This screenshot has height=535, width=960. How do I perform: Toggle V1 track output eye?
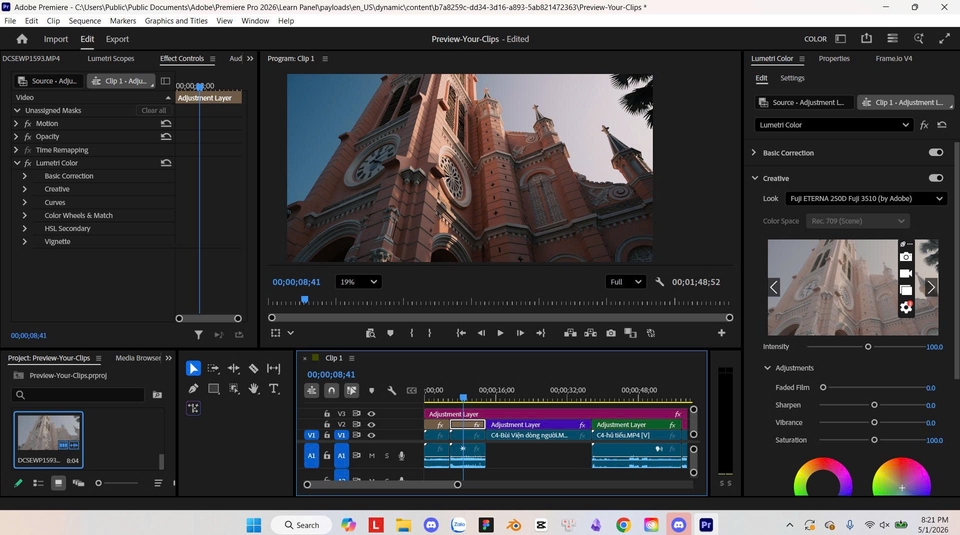371,435
